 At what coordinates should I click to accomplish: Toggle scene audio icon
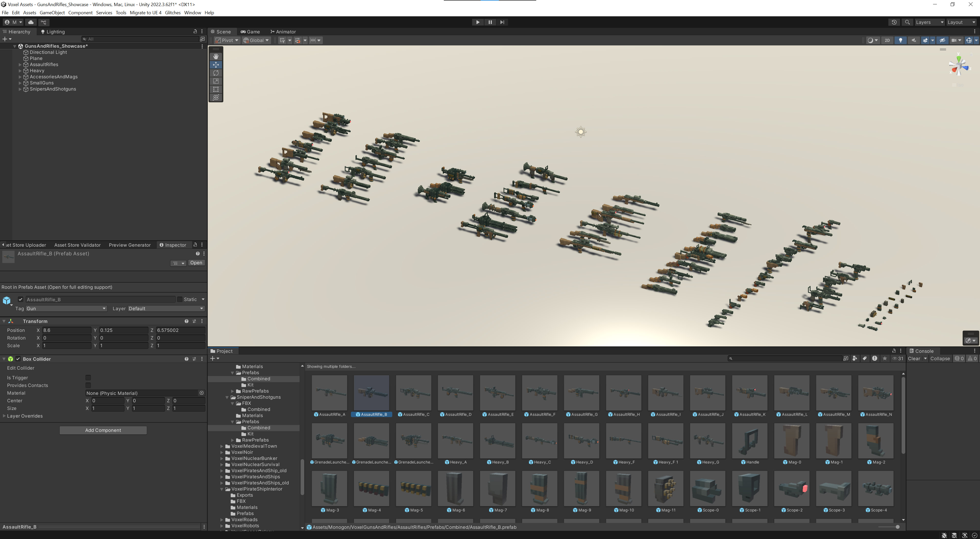pos(913,40)
